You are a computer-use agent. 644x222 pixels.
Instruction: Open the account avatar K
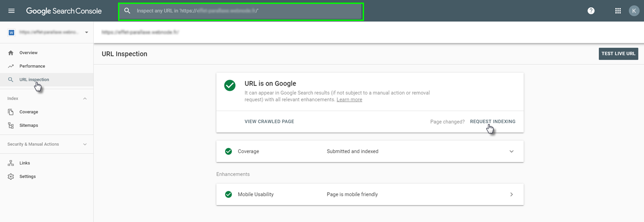tap(634, 11)
